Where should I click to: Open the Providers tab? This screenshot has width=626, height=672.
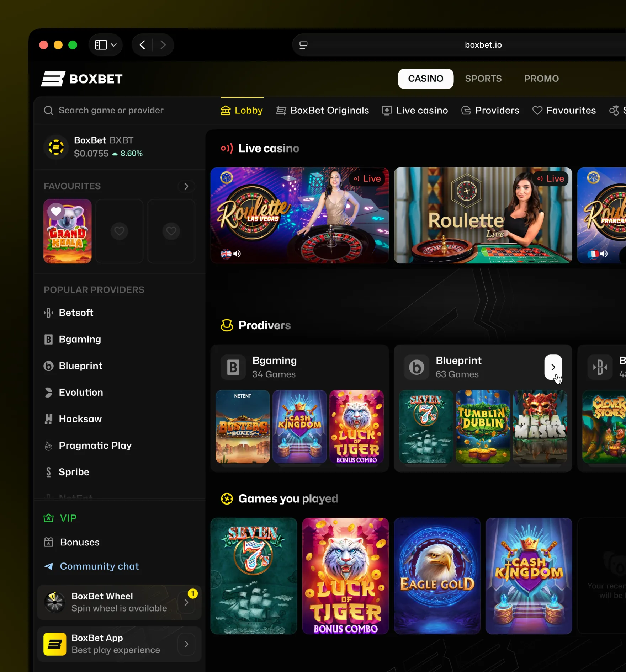490,111
